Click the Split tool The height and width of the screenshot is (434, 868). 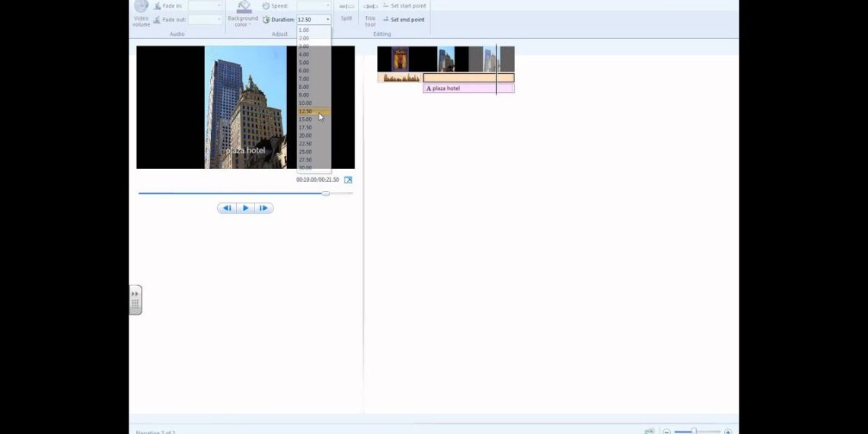[x=346, y=12]
